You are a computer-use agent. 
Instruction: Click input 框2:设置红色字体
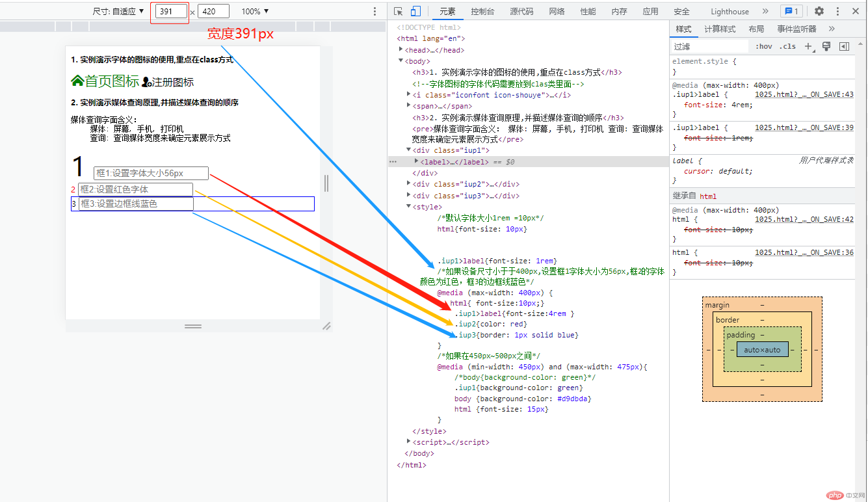[135, 189]
